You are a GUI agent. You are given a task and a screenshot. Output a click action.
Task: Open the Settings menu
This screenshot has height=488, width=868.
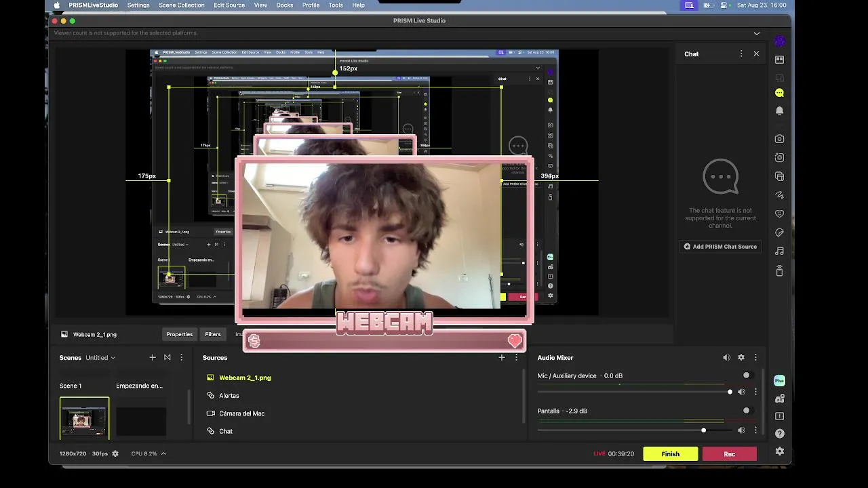(x=138, y=5)
